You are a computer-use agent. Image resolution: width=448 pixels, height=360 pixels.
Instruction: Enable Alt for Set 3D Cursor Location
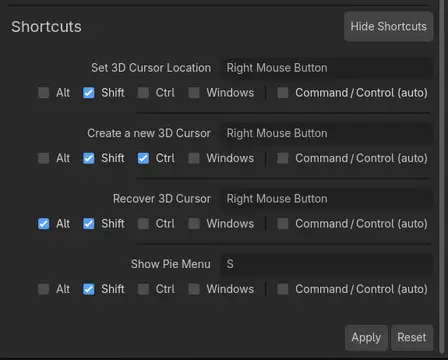pyautogui.click(x=44, y=93)
